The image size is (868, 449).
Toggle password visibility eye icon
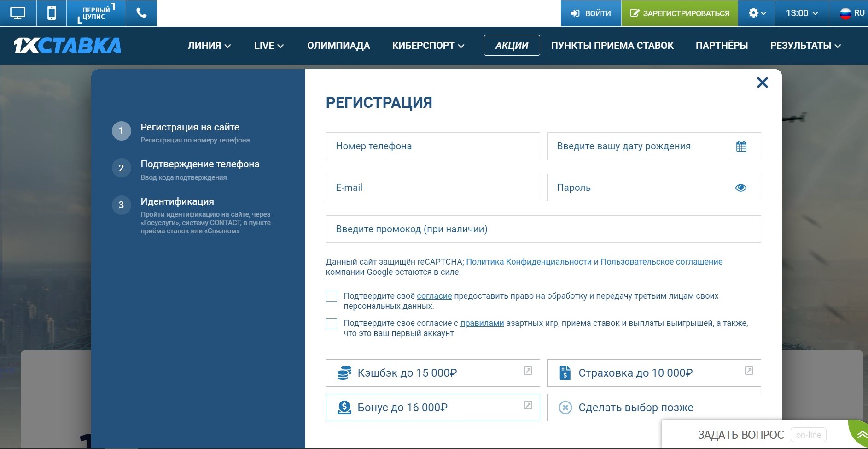(x=741, y=188)
